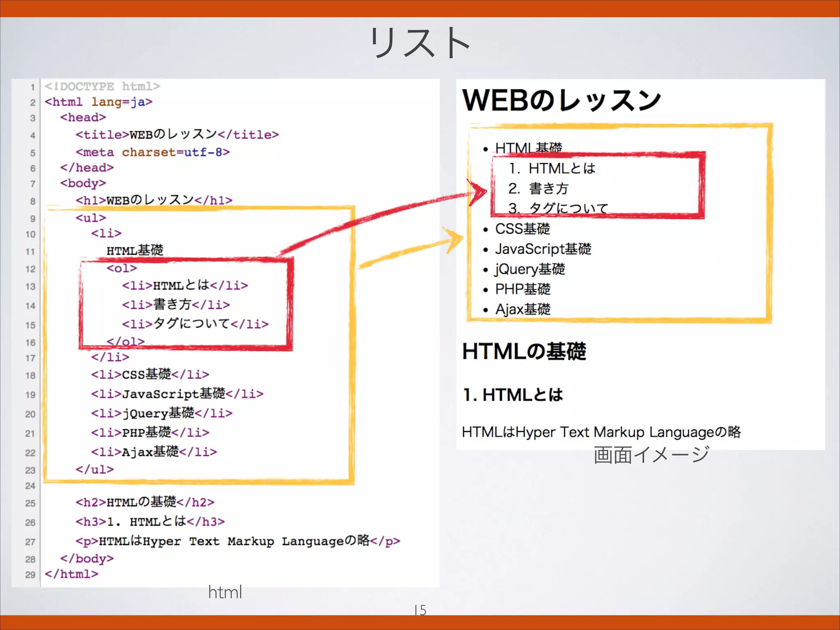Viewport: 840px width, 630px height.
Task: Click numbered item 1. HTMLとは in preview
Action: 552,168
